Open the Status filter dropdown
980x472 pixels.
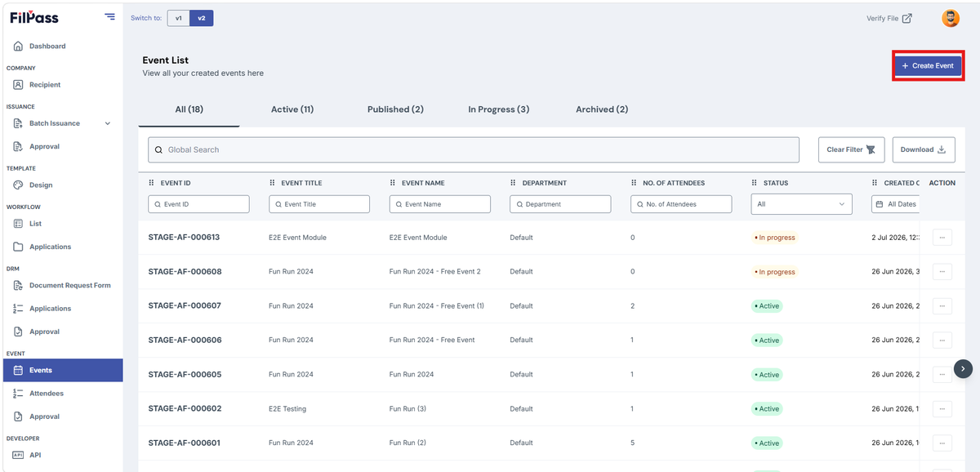tap(801, 204)
